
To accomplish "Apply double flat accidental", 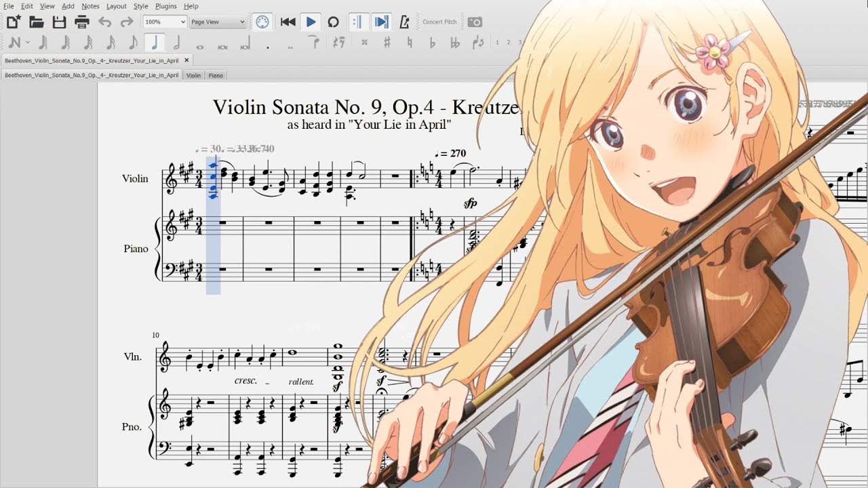I will point(454,43).
